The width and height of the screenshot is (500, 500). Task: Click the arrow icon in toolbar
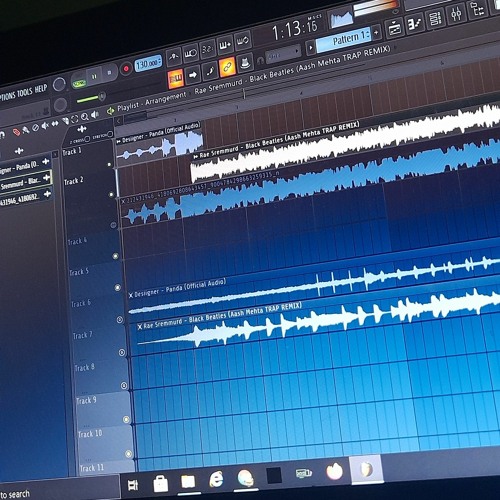coord(193,75)
